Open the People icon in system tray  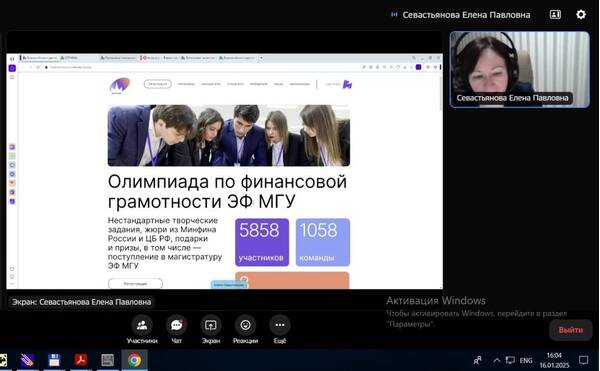pos(478,360)
